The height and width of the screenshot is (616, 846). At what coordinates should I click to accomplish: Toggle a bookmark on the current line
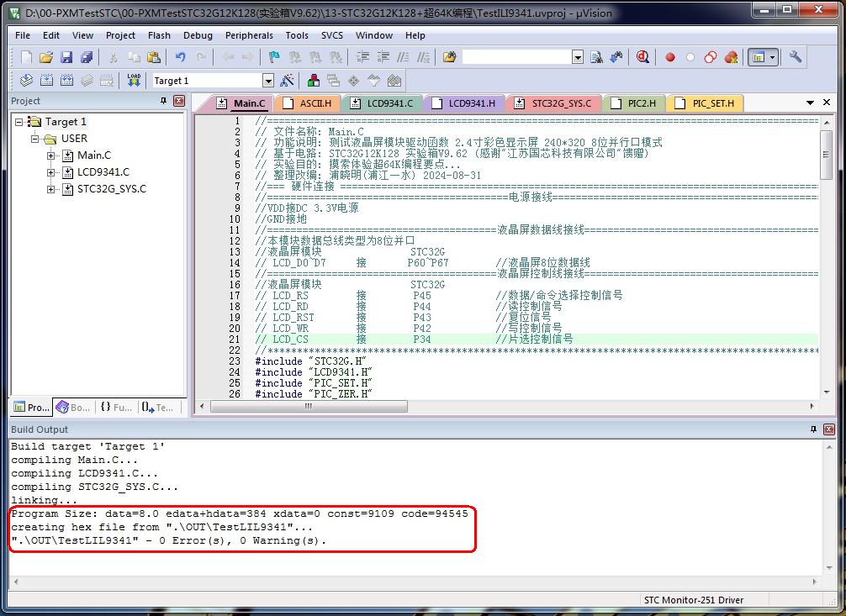point(274,57)
